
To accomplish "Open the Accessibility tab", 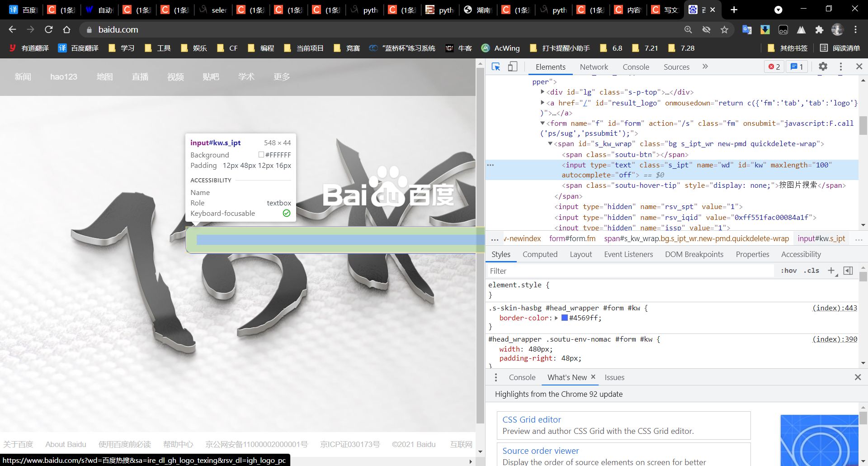I will [x=801, y=254].
